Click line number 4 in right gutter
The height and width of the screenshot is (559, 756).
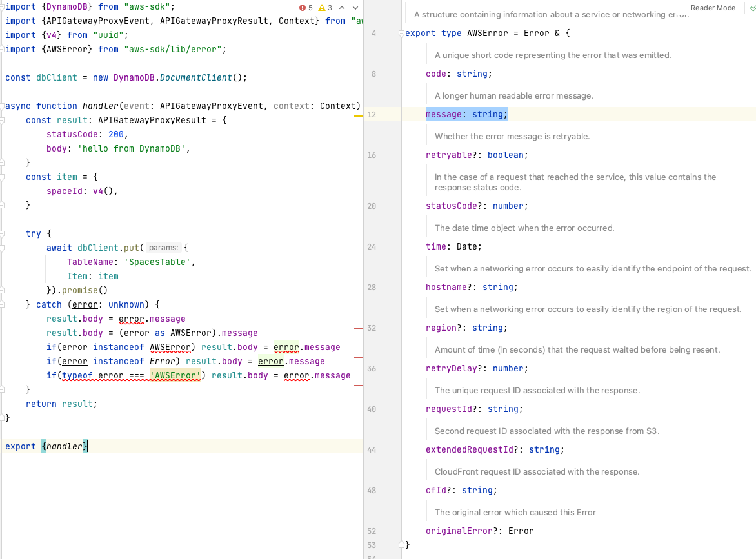373,34
